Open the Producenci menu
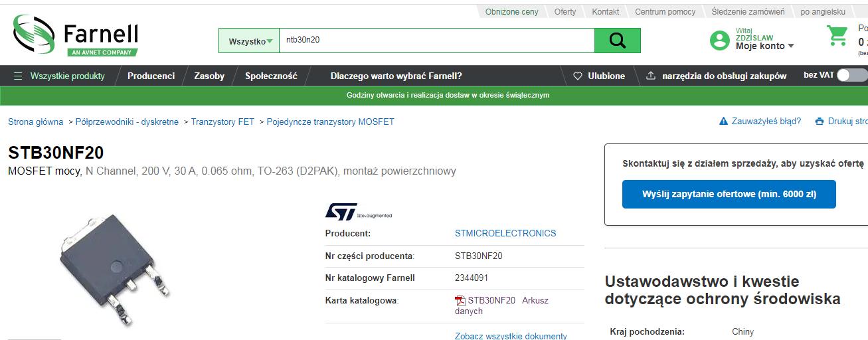The height and width of the screenshot is (340, 868). point(151,76)
